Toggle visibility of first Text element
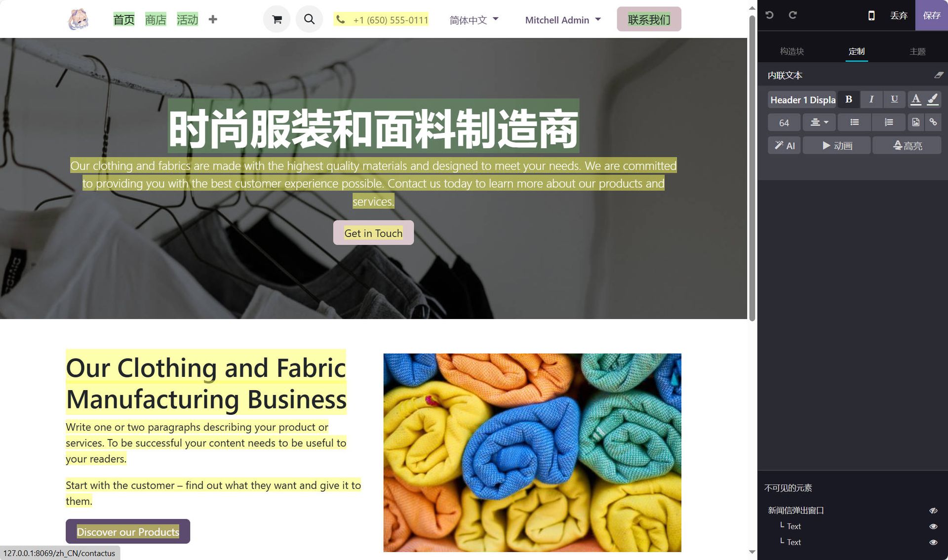The width and height of the screenshot is (948, 560). click(x=933, y=526)
